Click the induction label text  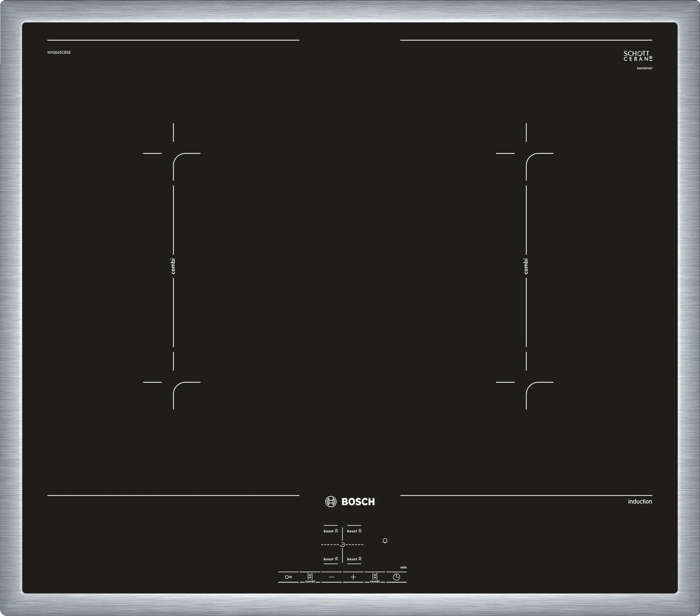tap(640, 501)
